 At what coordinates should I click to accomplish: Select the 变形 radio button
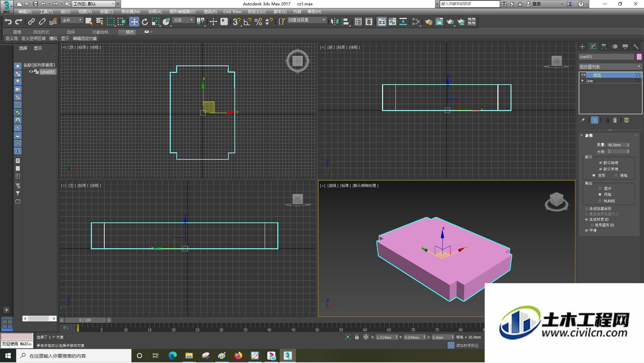click(x=594, y=175)
